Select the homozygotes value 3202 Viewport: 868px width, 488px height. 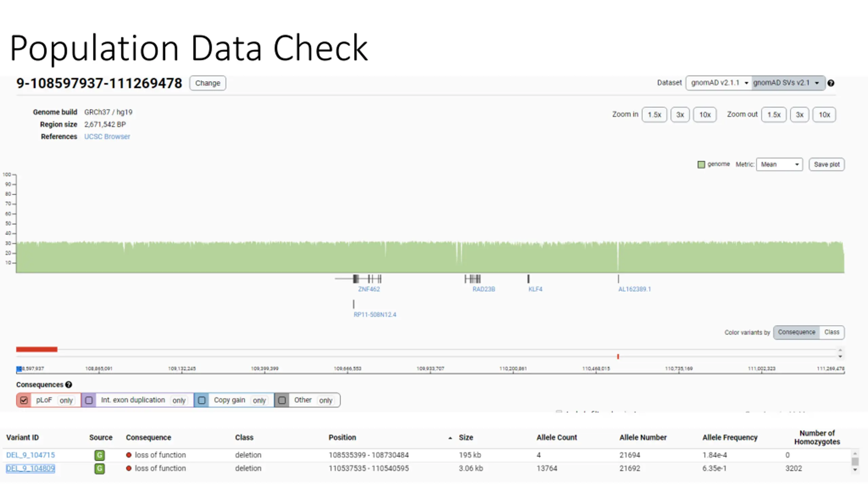(x=794, y=469)
